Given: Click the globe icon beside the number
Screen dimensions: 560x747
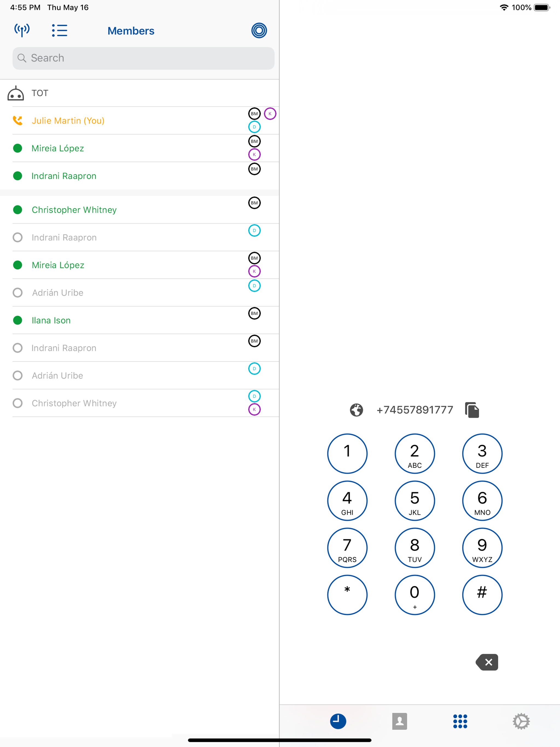Looking at the screenshot, I should tap(356, 410).
